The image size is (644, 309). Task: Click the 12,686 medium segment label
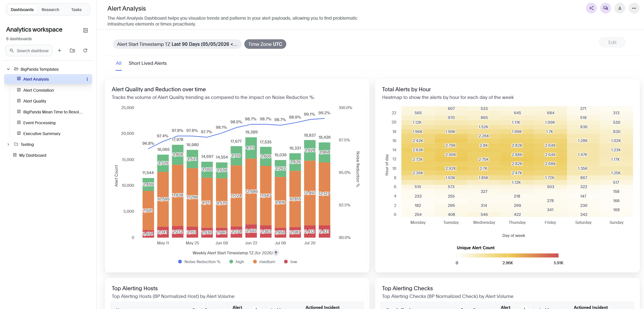pyautogui.click(x=251, y=191)
